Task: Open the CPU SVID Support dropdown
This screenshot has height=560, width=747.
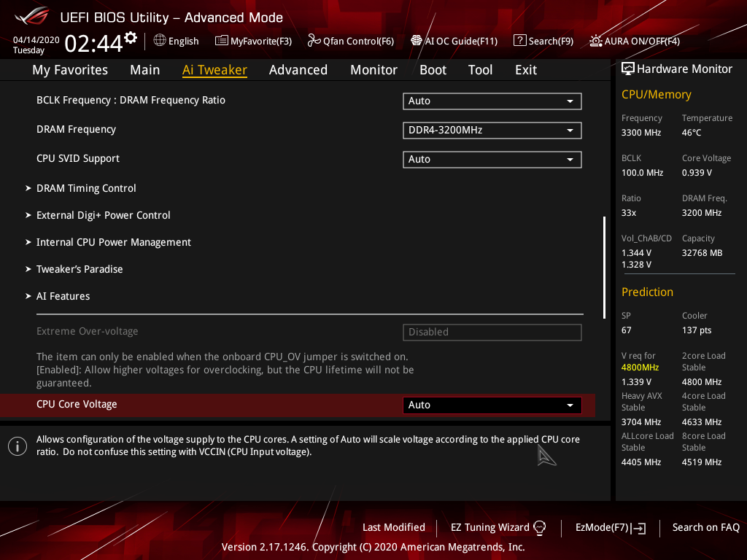Action: pyautogui.click(x=492, y=159)
